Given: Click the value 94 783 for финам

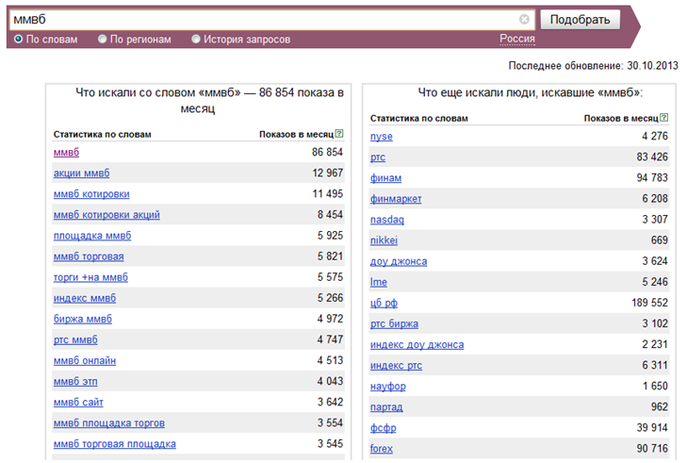Looking at the screenshot, I should coord(652,178).
